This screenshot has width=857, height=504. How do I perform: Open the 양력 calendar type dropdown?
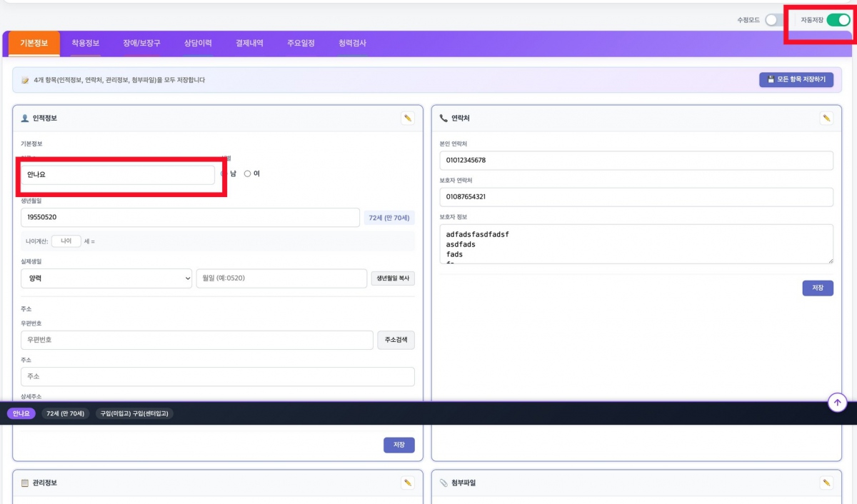(106, 278)
